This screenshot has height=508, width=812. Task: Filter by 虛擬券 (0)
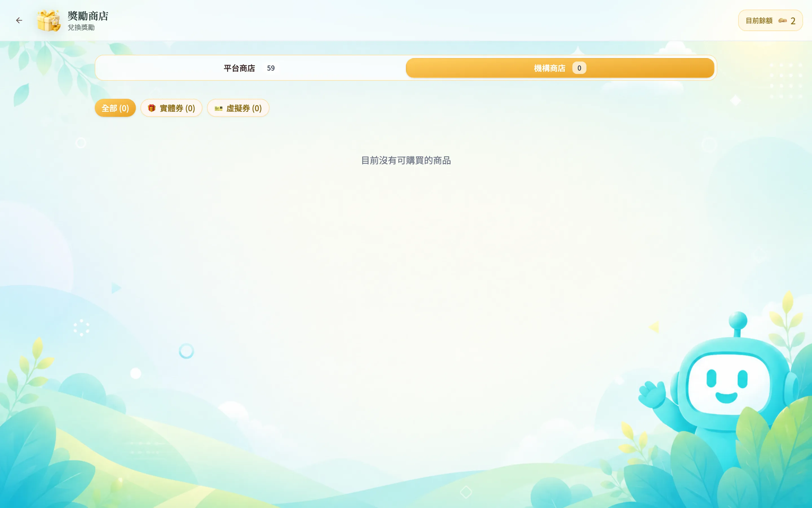pos(238,108)
